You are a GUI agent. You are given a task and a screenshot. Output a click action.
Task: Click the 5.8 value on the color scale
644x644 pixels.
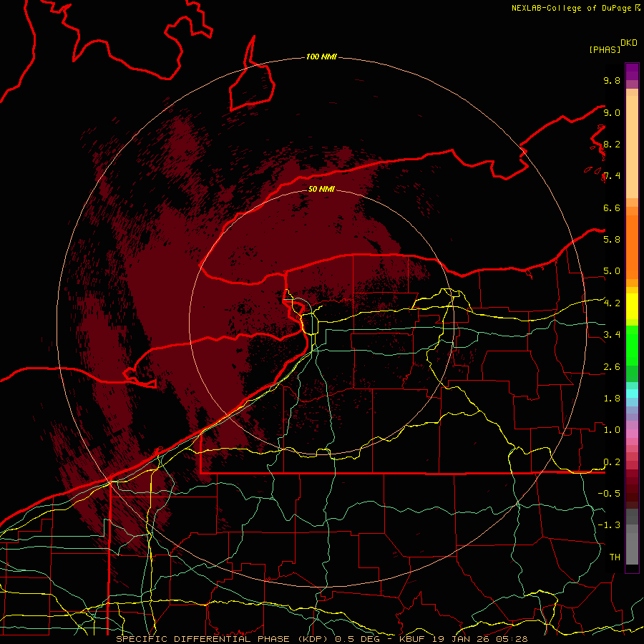(x=612, y=240)
